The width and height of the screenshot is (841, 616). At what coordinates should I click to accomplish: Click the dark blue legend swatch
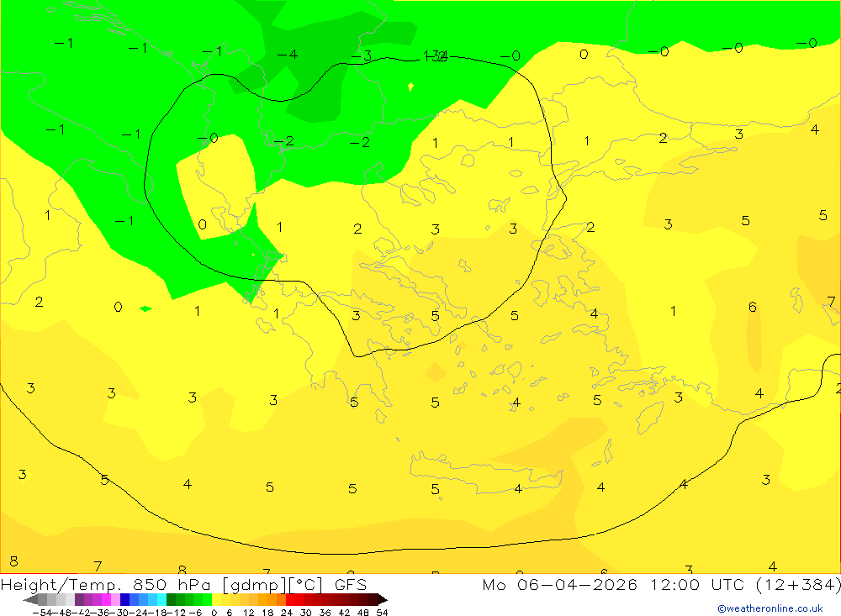[124, 599]
